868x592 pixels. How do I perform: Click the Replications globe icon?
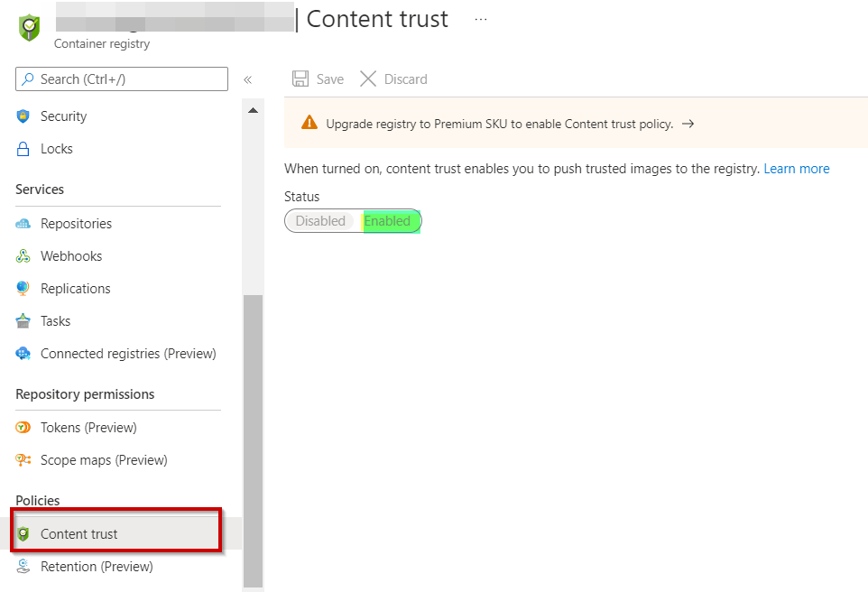click(x=23, y=289)
